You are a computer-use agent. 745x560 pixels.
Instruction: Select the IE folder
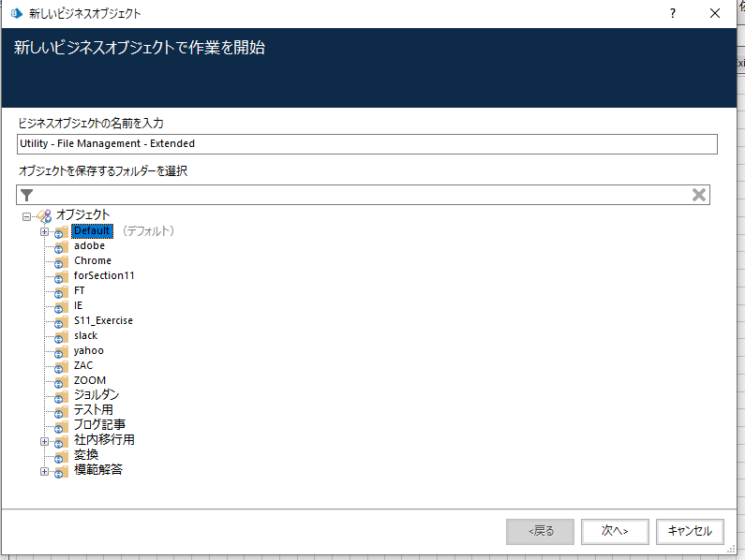pyautogui.click(x=79, y=305)
